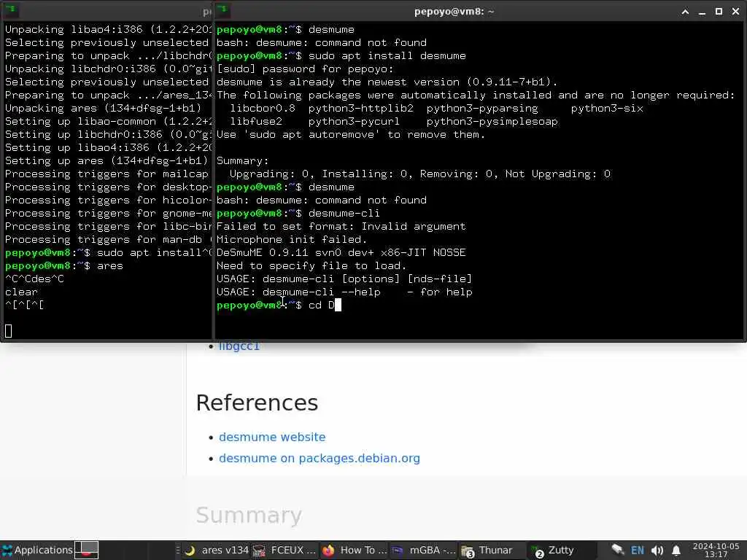The width and height of the screenshot is (747, 560).
Task: Click 'Failed to set format: Invalid argument' line
Action: pyautogui.click(x=341, y=226)
